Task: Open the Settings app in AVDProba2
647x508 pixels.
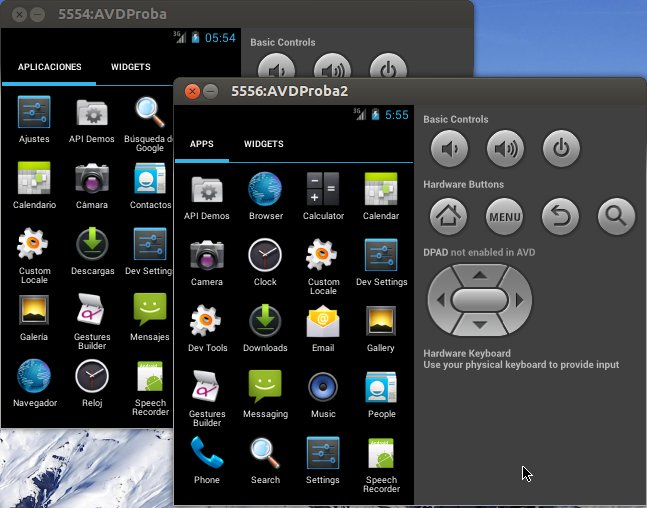Action: [x=323, y=461]
